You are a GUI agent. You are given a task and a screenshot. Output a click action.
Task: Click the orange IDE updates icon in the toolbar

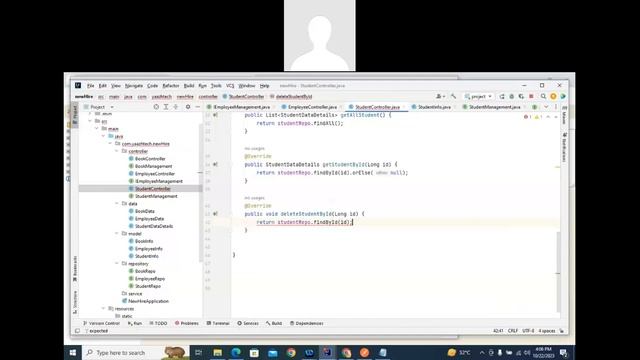point(553,96)
